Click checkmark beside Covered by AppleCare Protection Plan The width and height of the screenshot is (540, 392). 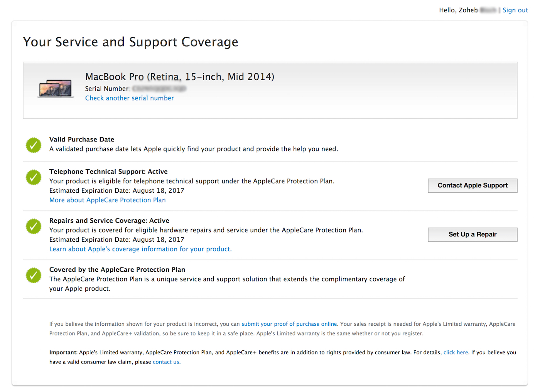[x=34, y=275]
